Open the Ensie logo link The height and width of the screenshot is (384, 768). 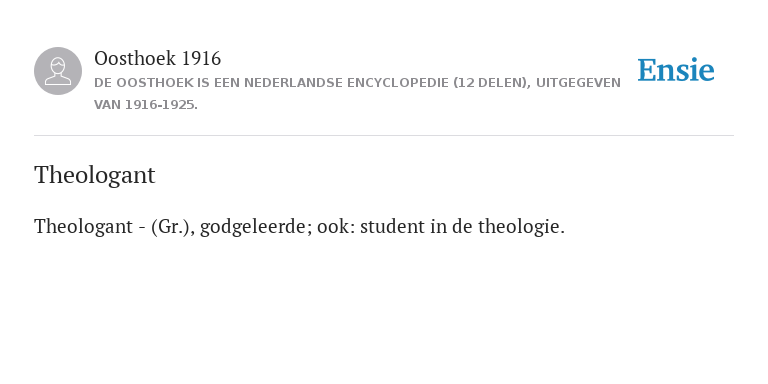(x=675, y=71)
